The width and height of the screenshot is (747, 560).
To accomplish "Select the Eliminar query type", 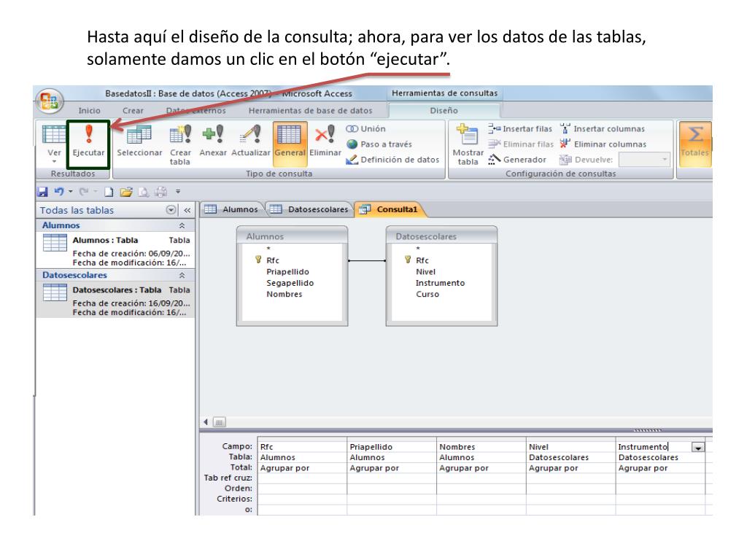I will [325, 141].
